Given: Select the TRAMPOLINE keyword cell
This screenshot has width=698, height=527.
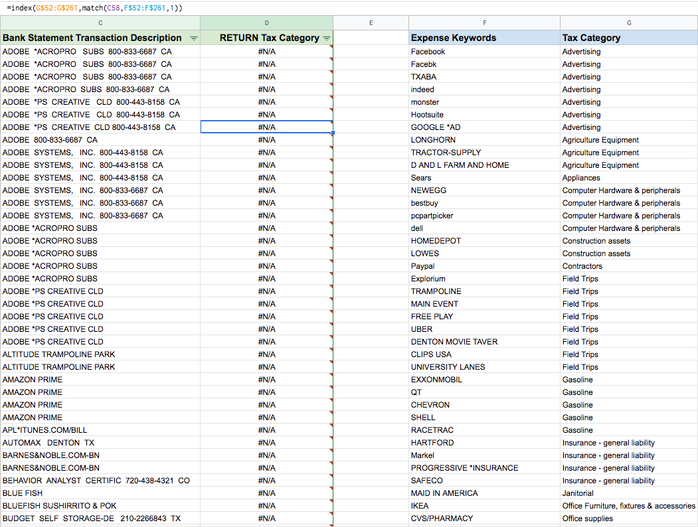Looking at the screenshot, I should click(484, 291).
